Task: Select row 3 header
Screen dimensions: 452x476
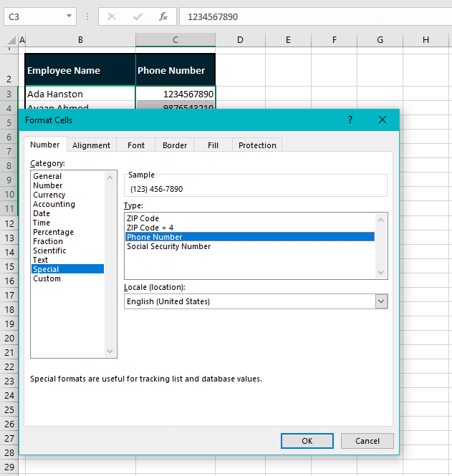Action: [x=9, y=94]
